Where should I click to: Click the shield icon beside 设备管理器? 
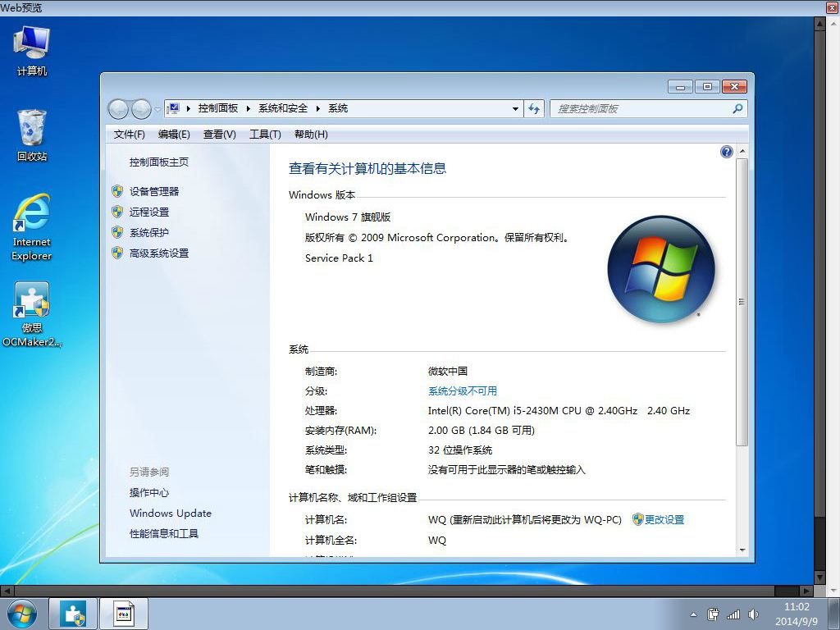pos(117,191)
